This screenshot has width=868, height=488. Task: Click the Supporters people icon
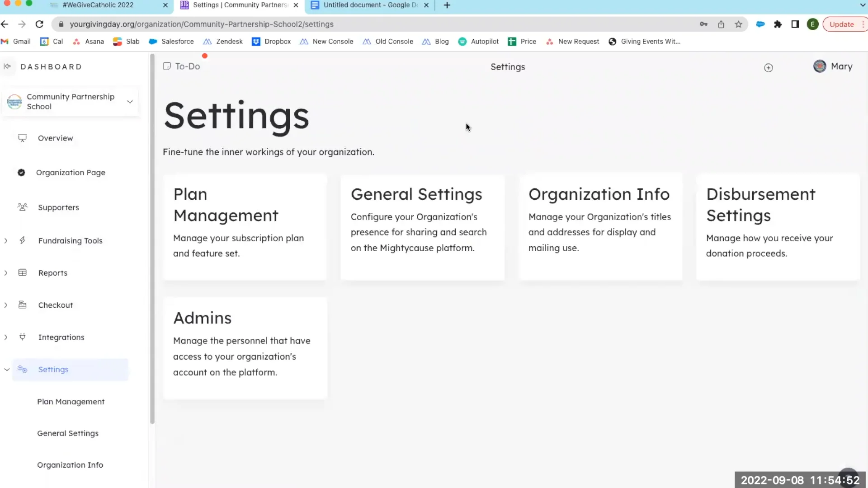point(22,207)
